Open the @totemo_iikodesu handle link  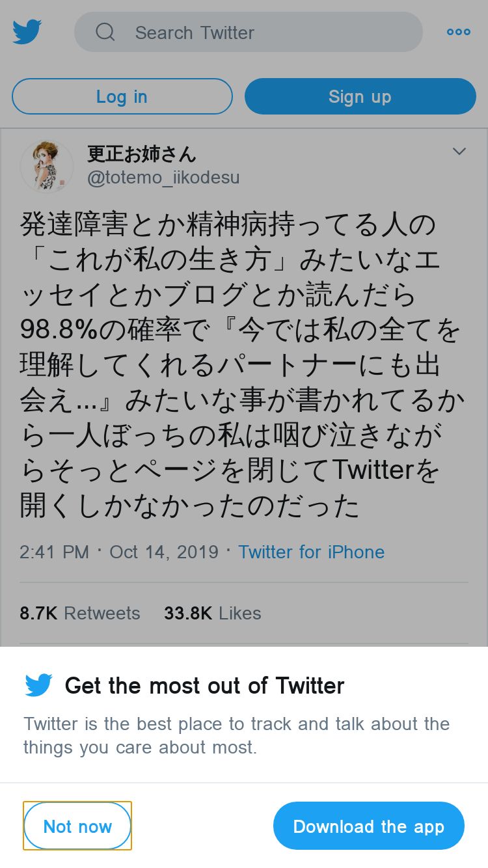click(163, 177)
